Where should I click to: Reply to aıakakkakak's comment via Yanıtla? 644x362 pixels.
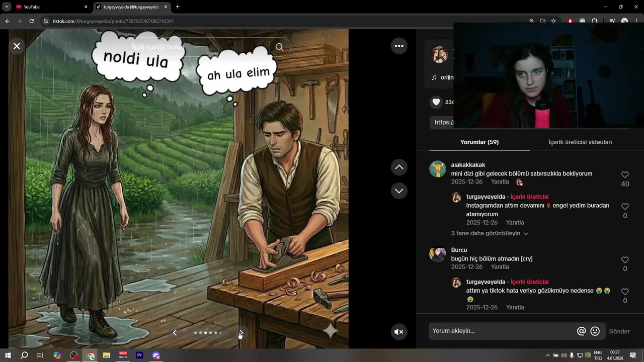[x=500, y=182]
